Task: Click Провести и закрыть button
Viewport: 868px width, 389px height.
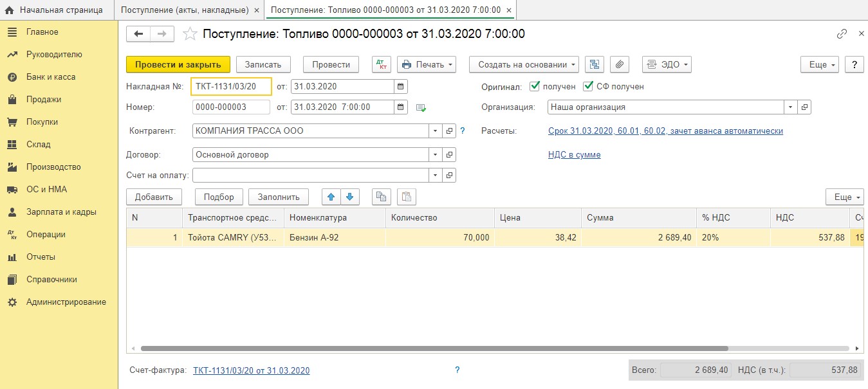Action: click(178, 64)
